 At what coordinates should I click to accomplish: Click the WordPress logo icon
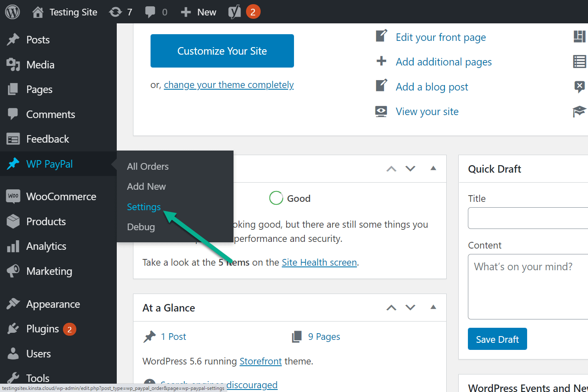tap(13, 12)
